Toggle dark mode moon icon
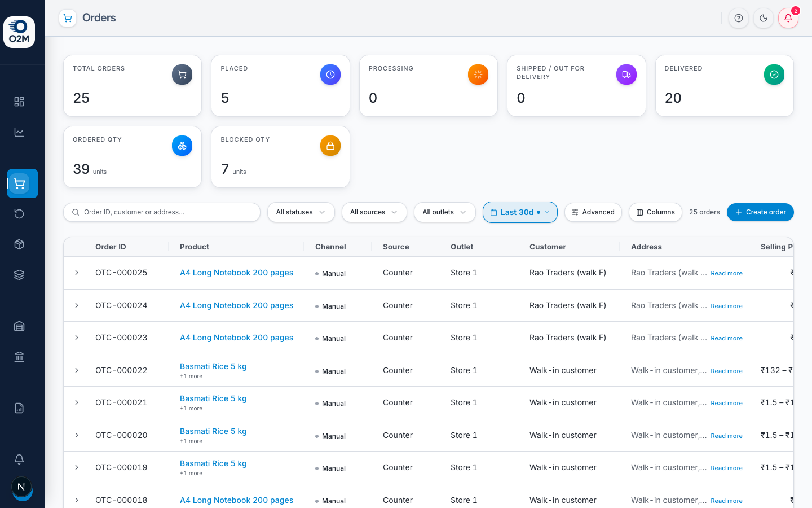812x508 pixels. (x=764, y=18)
